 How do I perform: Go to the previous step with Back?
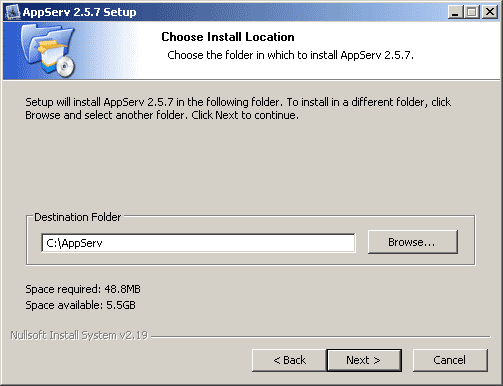tap(289, 360)
